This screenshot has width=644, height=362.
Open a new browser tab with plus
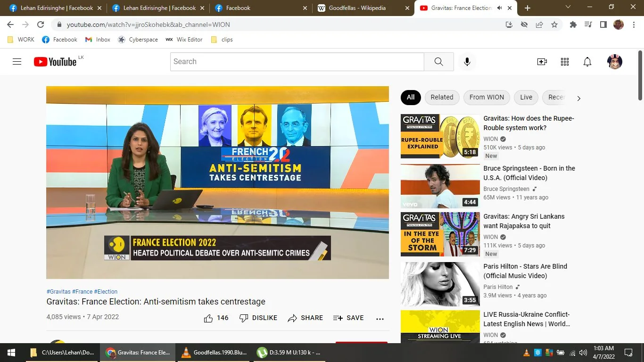(x=528, y=8)
